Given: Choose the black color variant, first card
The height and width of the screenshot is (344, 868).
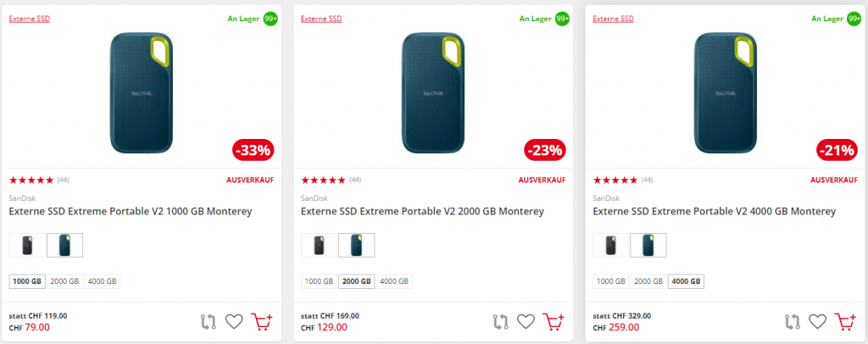Looking at the screenshot, I should point(27,245).
